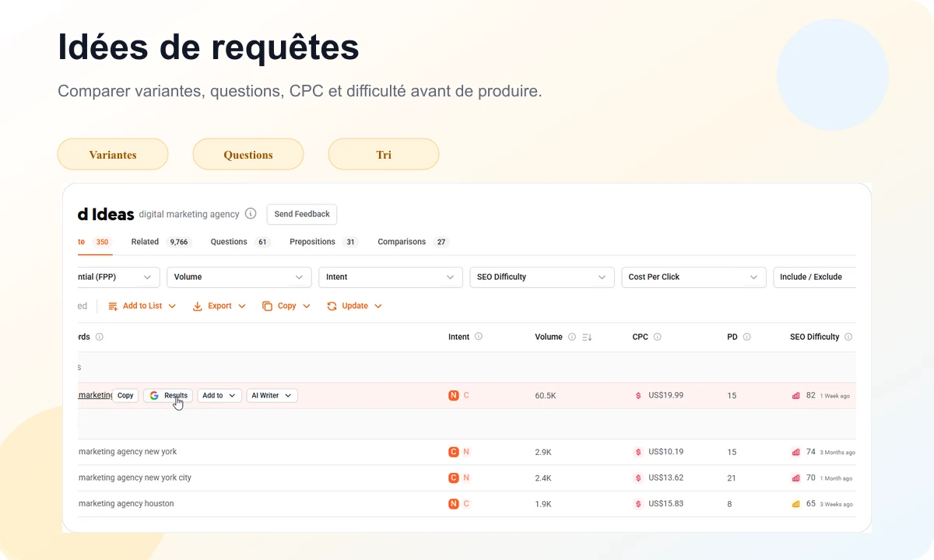Click keyword marketing agency houston
Screen dimensions: 934x560
point(126,503)
